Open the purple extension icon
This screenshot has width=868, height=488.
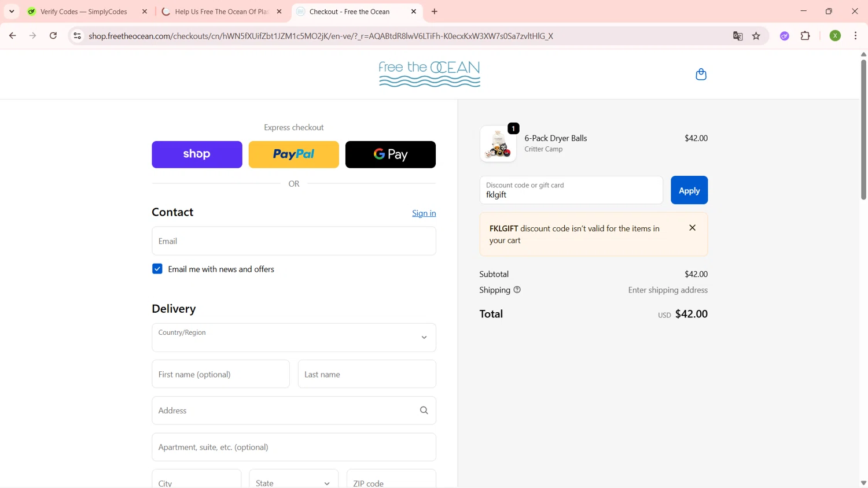point(785,36)
